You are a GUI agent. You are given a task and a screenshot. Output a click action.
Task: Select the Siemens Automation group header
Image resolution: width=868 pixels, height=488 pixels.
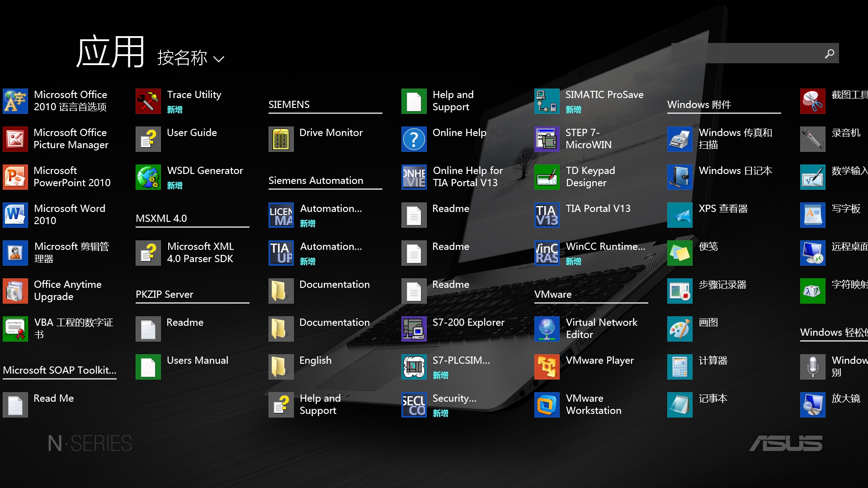316,181
